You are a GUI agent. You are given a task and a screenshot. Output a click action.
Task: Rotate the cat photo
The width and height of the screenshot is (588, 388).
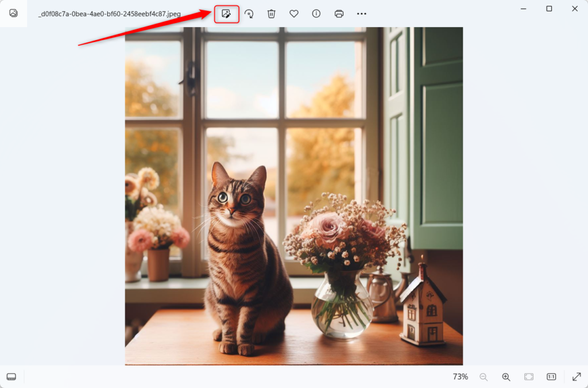point(249,13)
